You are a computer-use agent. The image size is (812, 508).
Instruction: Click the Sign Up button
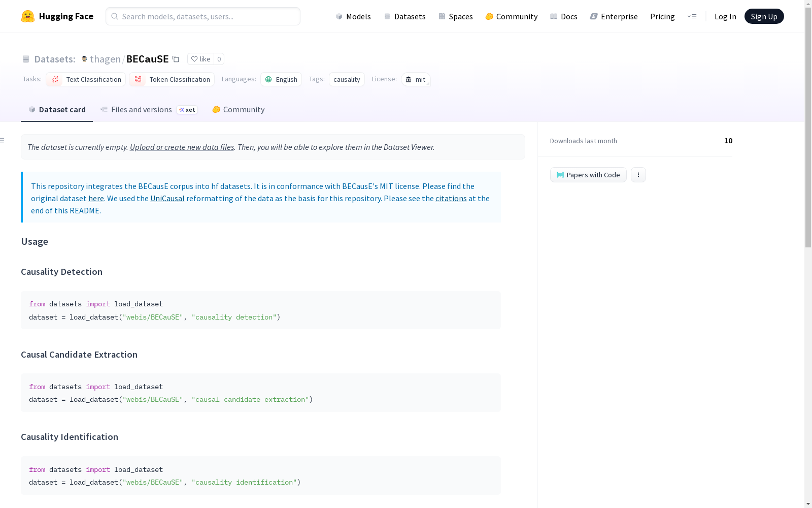pos(764,16)
